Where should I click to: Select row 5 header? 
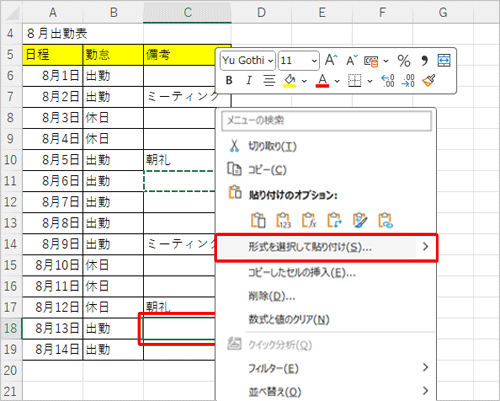10,55
